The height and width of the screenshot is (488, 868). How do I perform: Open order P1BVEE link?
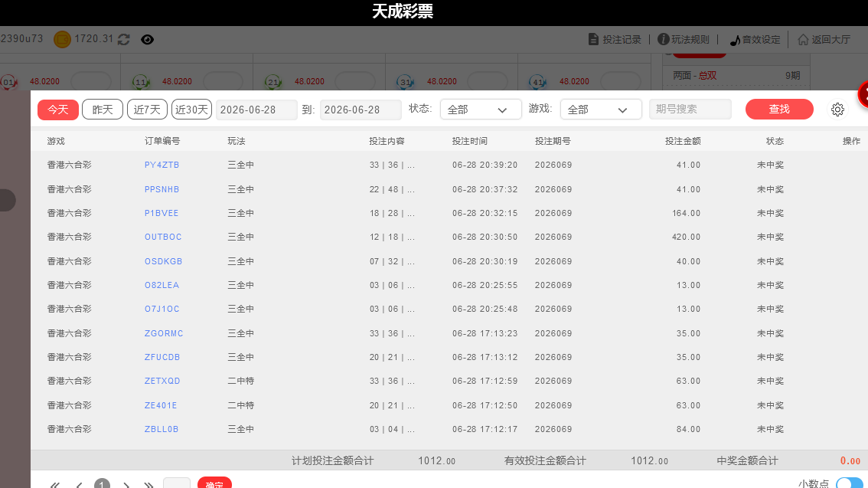point(161,213)
